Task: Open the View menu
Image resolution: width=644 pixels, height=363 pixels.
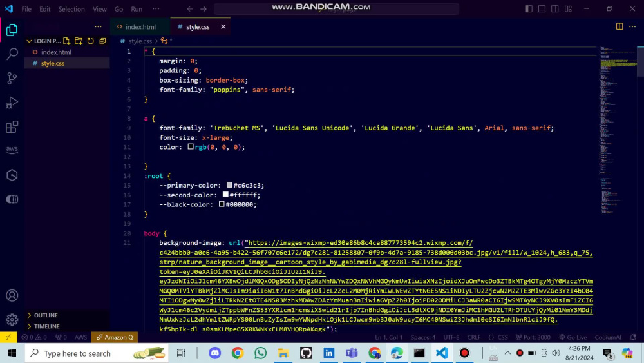Action: click(x=99, y=9)
